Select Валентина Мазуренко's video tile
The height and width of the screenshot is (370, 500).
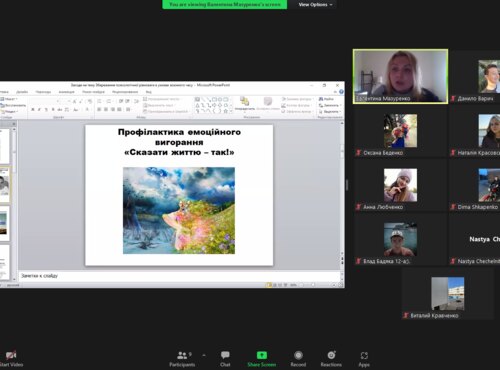coord(400,76)
